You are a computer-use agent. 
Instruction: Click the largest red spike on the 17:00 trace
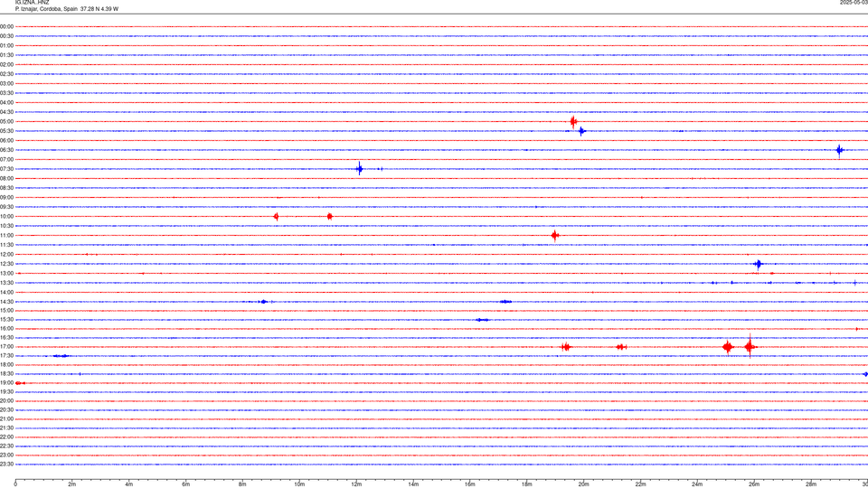[x=750, y=347]
